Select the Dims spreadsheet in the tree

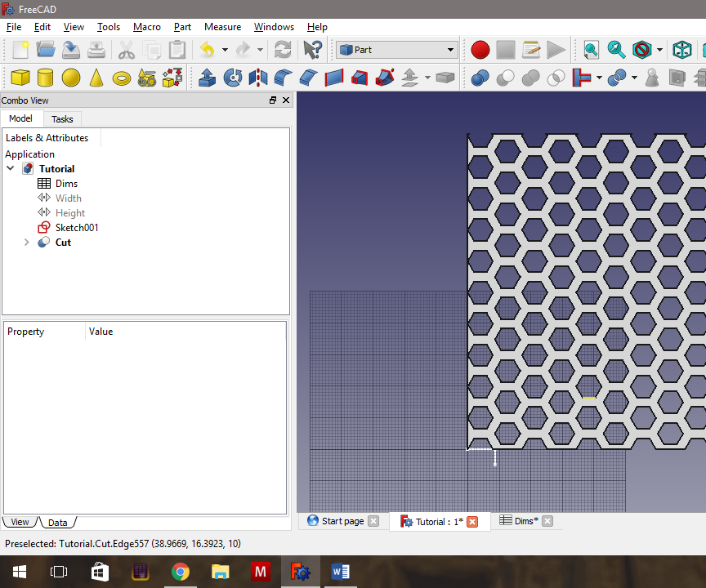pyautogui.click(x=66, y=183)
